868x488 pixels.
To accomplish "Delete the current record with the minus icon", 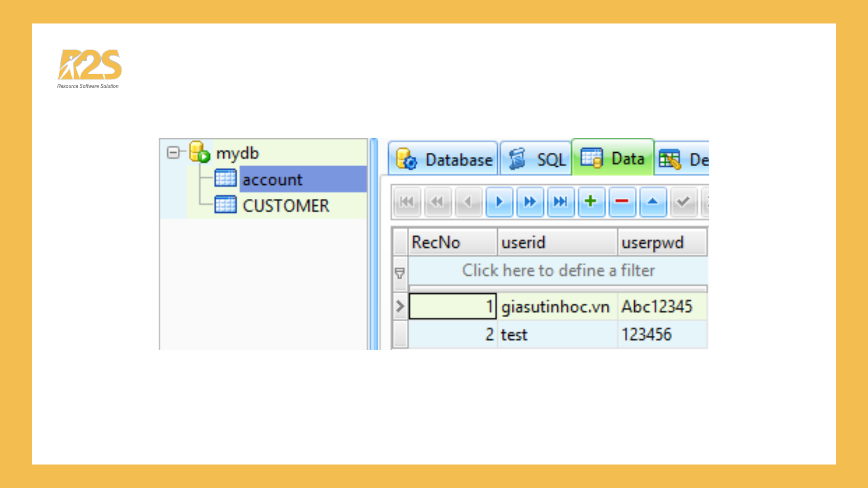I will [622, 202].
